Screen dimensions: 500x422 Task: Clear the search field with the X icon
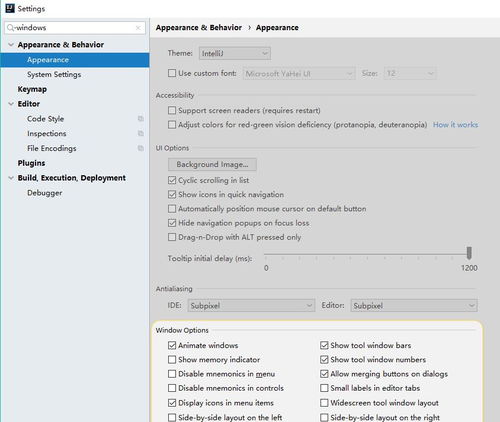point(138,28)
